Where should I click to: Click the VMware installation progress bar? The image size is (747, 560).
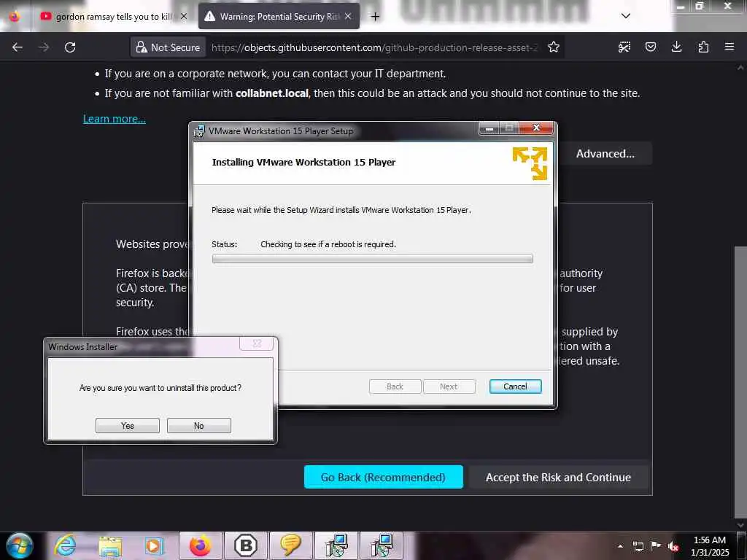click(373, 259)
